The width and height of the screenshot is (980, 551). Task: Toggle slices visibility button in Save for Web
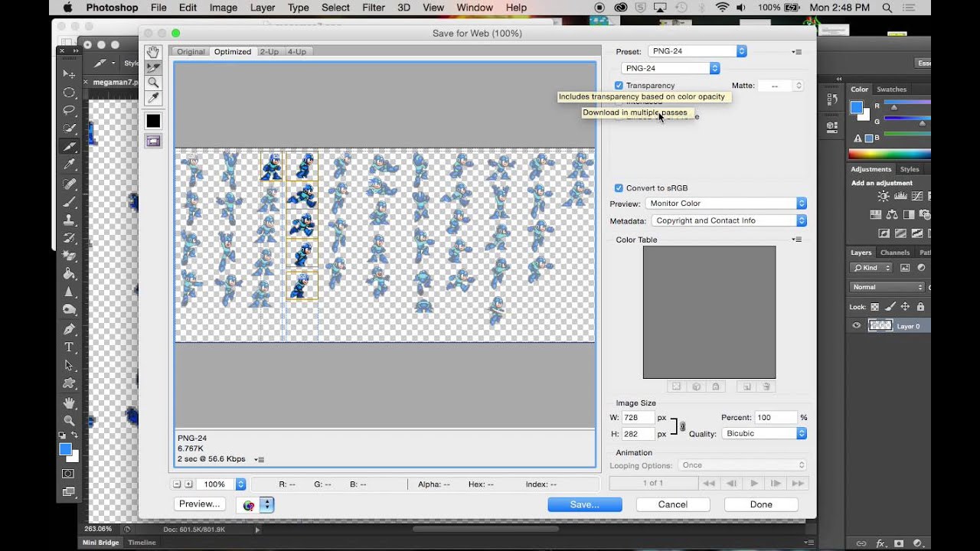153,141
